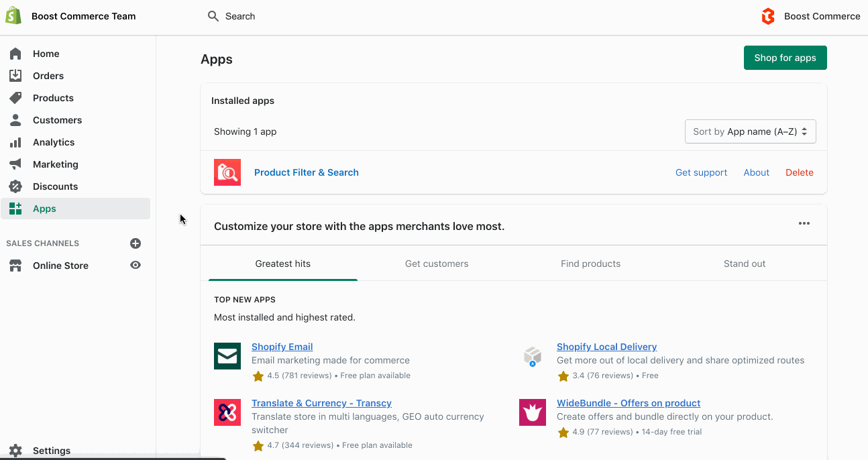The height and width of the screenshot is (460, 868).
Task: Click the Marketing megaphone icon
Action: (15, 164)
